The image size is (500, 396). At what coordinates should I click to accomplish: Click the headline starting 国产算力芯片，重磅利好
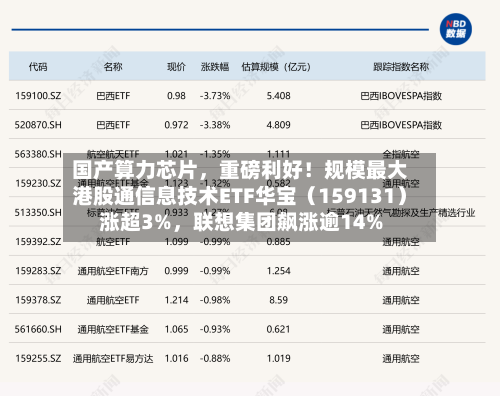click(x=241, y=196)
